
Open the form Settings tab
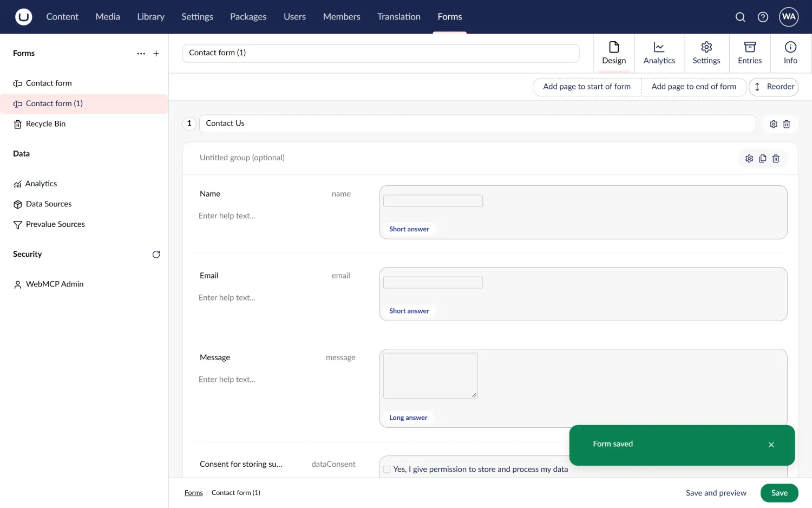[706, 53]
